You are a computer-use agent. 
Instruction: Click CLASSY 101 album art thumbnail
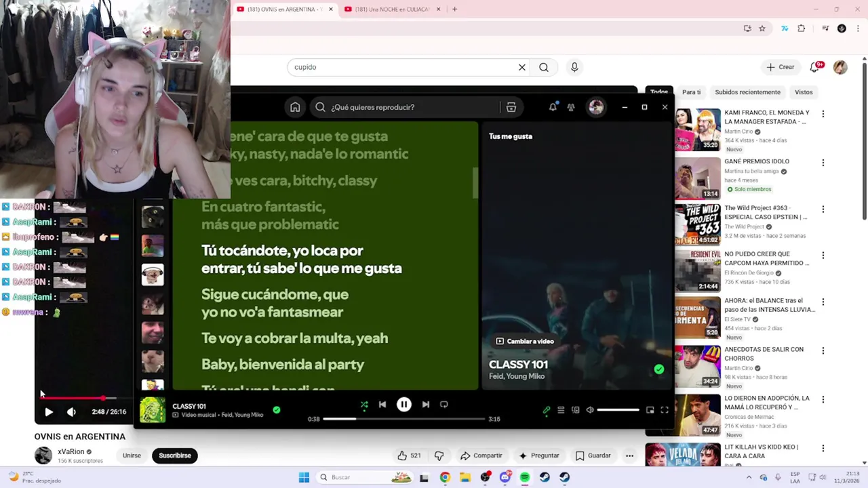(153, 410)
